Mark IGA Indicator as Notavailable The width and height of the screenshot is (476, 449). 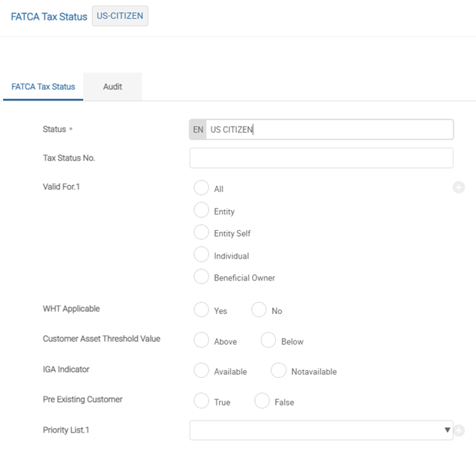279,370
